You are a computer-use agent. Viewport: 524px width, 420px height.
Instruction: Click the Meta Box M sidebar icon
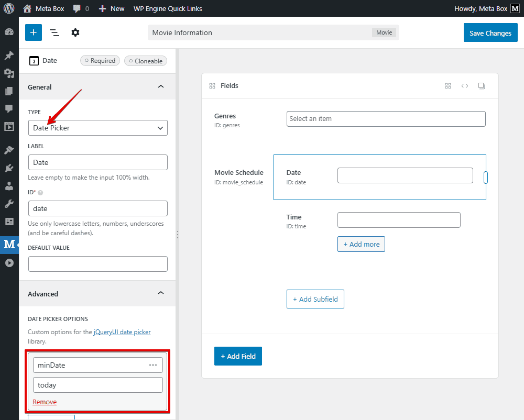coord(9,244)
